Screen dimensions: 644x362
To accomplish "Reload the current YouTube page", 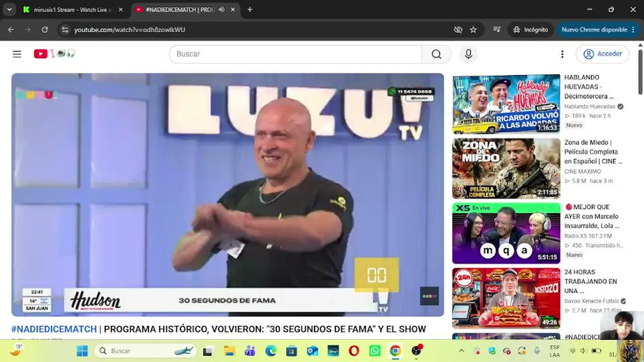I will point(45,30).
